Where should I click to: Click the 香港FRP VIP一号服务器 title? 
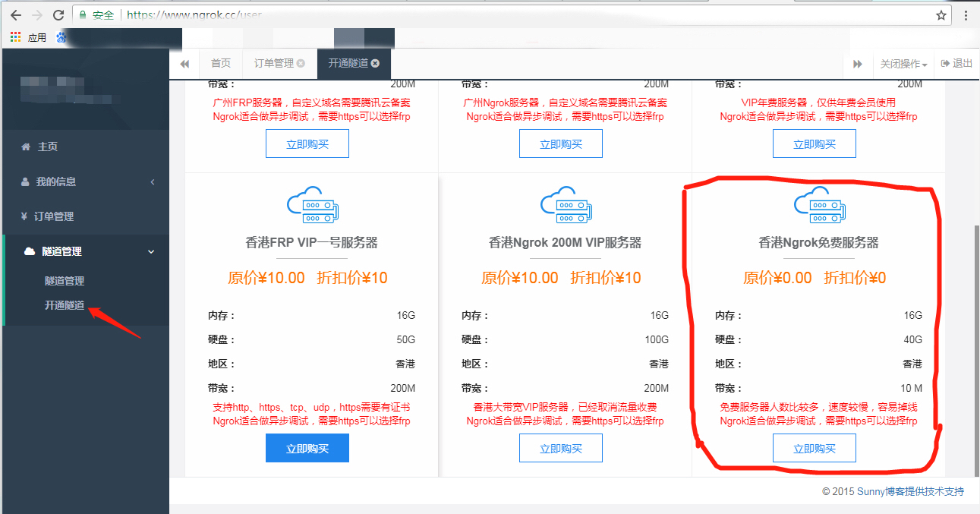[x=311, y=243]
